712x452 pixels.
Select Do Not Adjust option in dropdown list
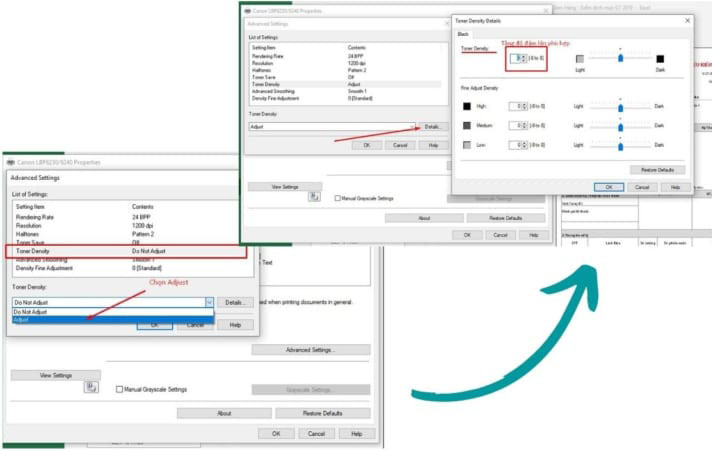[x=30, y=312]
